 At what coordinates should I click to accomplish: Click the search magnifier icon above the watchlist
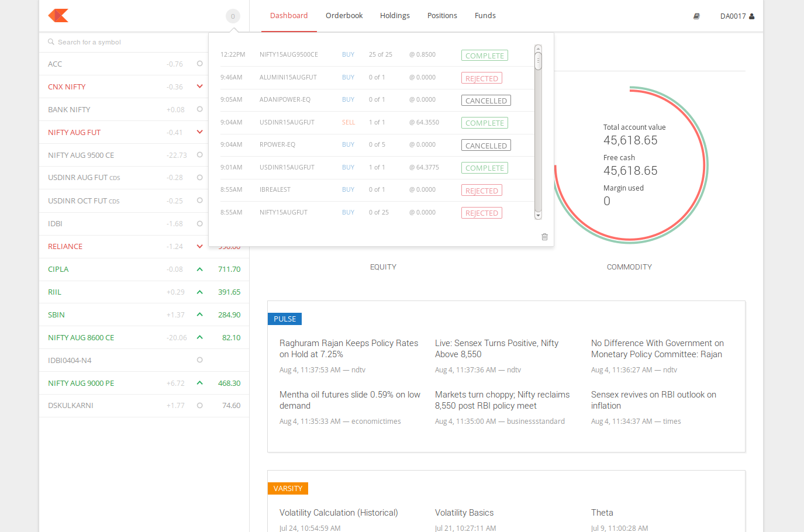coord(50,42)
